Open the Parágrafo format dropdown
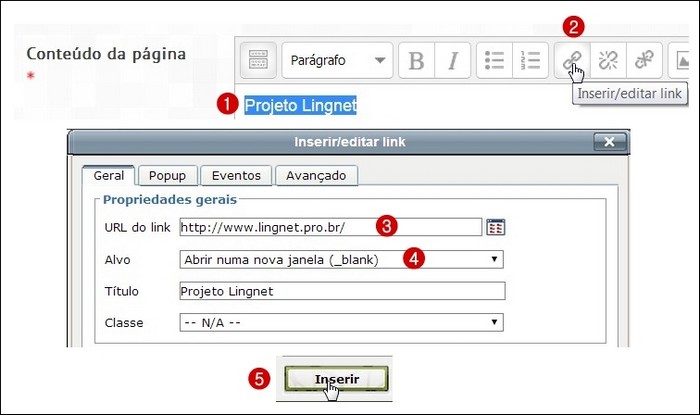The height and width of the screenshot is (415, 700). (x=338, y=60)
